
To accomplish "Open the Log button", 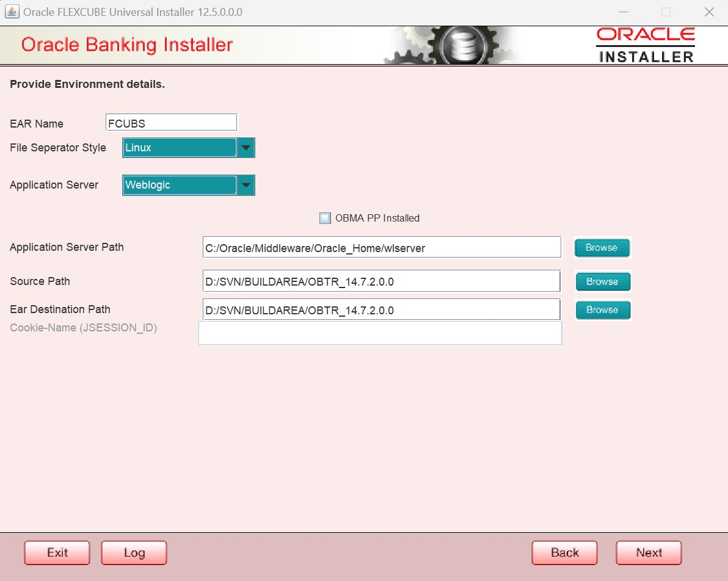I will coord(134,553).
